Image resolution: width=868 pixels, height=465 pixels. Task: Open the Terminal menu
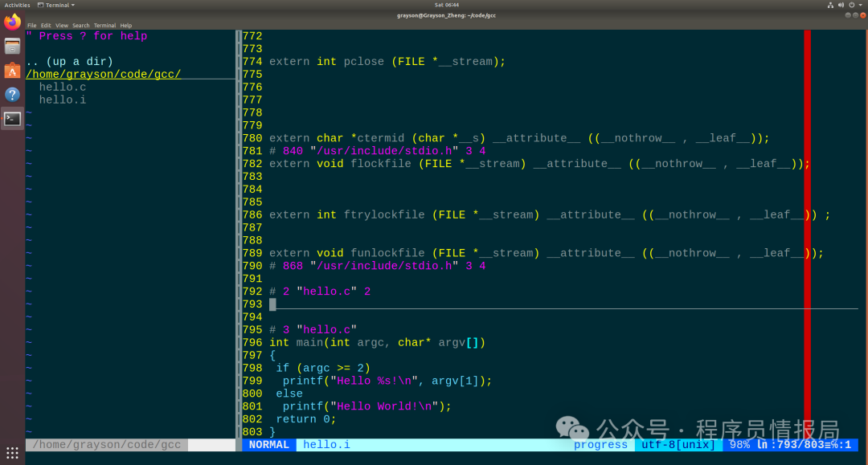click(104, 26)
